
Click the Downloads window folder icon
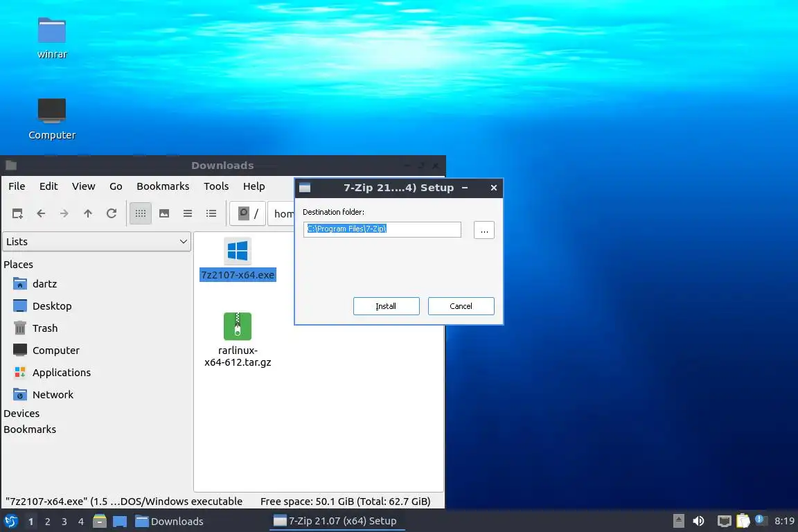(x=11, y=166)
